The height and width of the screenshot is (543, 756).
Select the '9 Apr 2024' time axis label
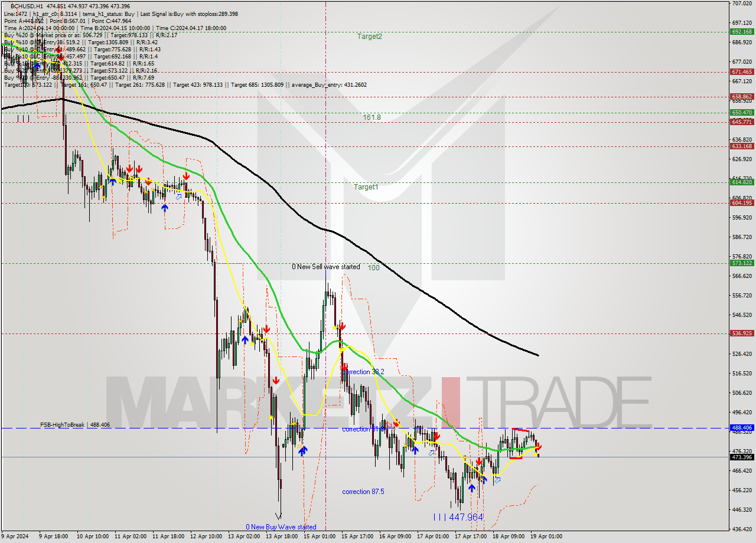point(16,537)
